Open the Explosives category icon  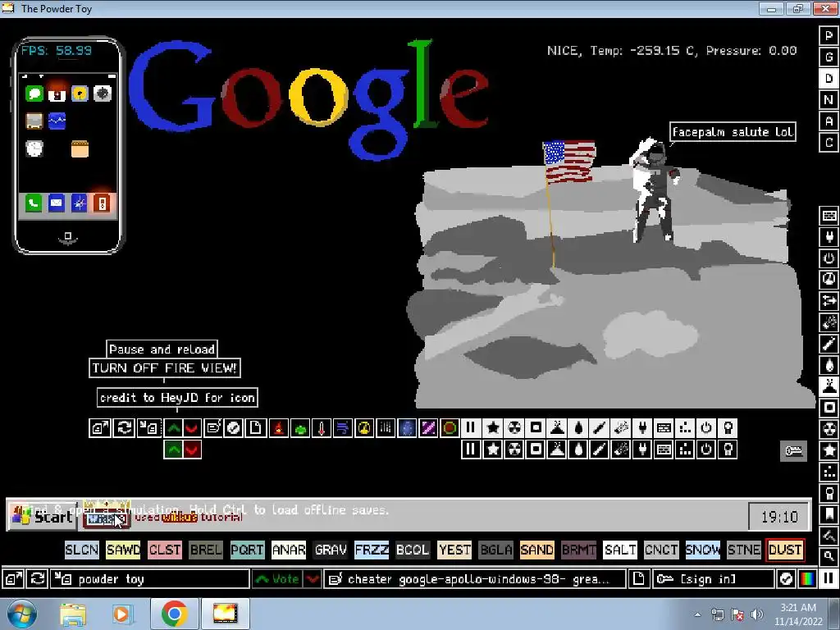[x=829, y=322]
